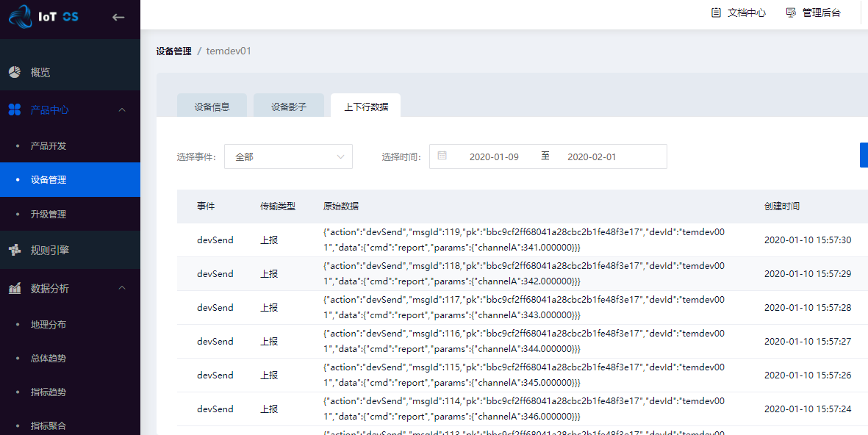
Task: Open the 选择事件 dropdown showing 全部
Action: coord(288,157)
